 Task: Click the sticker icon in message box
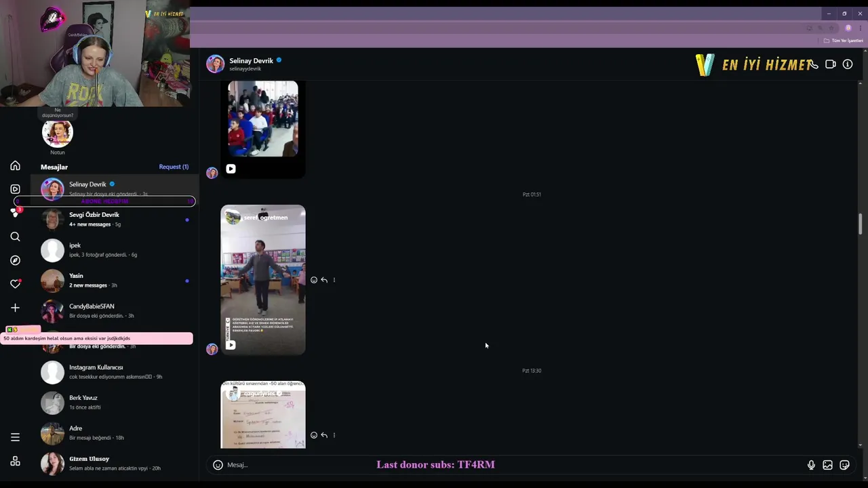click(x=844, y=465)
